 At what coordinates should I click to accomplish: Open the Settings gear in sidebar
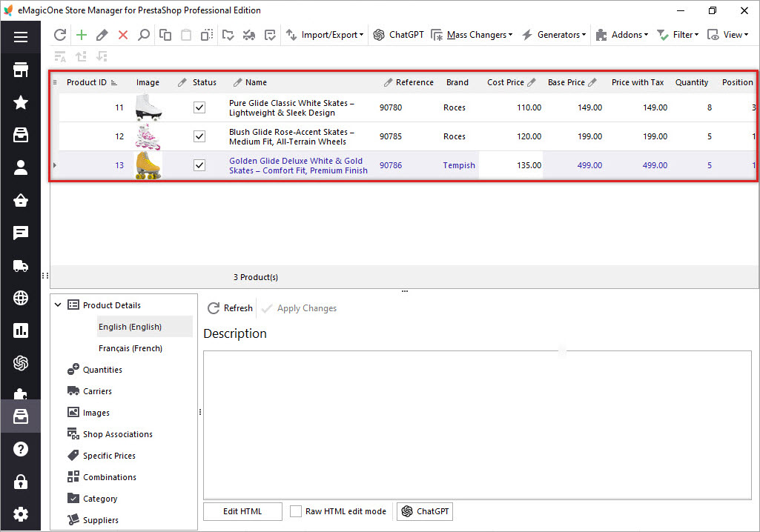(20, 514)
